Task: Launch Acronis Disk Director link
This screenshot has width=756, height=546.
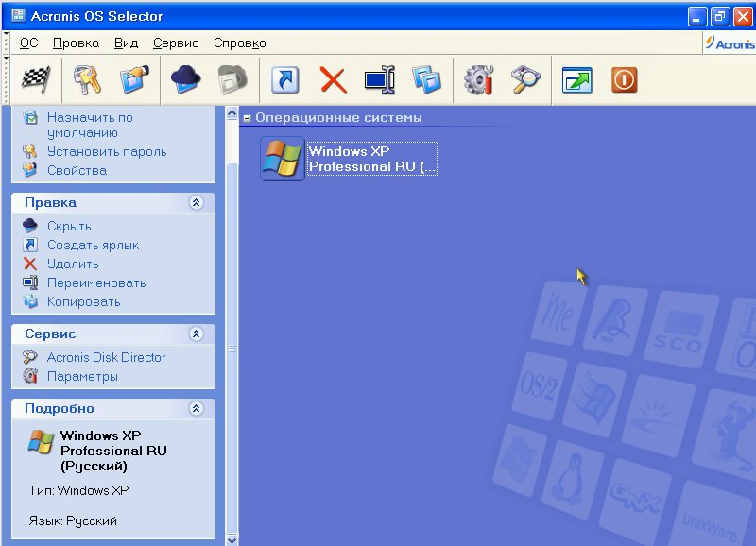Action: tap(106, 357)
